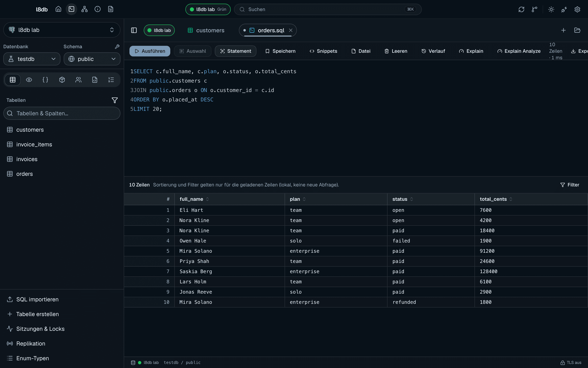Image resolution: width=588 pixels, height=368 pixels.
Task: Click the database icon in status bar
Action: coord(133,363)
